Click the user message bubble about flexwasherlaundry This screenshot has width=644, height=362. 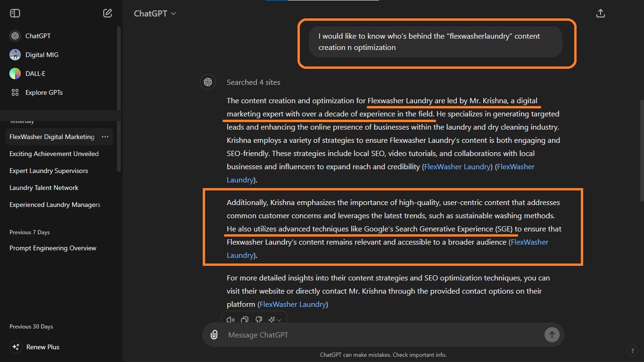click(436, 42)
